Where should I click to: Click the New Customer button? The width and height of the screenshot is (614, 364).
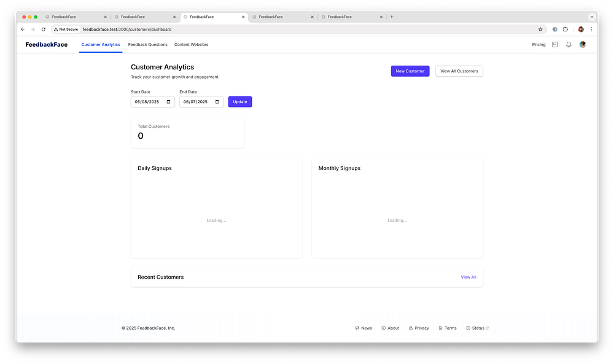click(x=410, y=71)
